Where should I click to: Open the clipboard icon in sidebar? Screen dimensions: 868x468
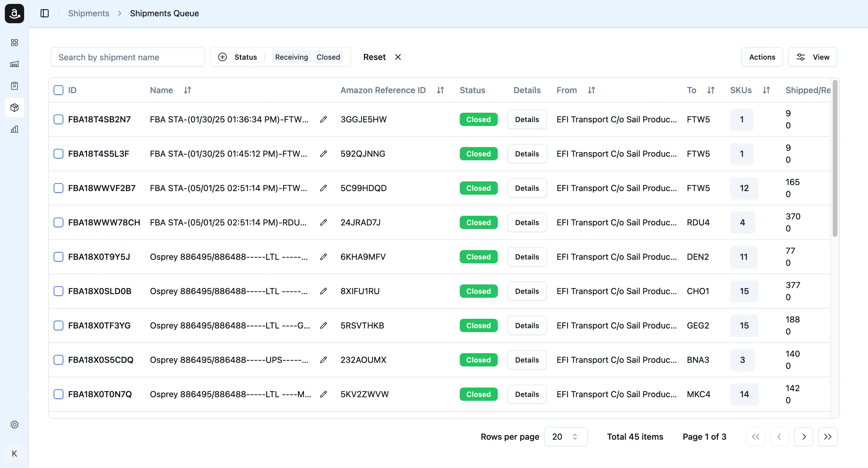click(14, 86)
